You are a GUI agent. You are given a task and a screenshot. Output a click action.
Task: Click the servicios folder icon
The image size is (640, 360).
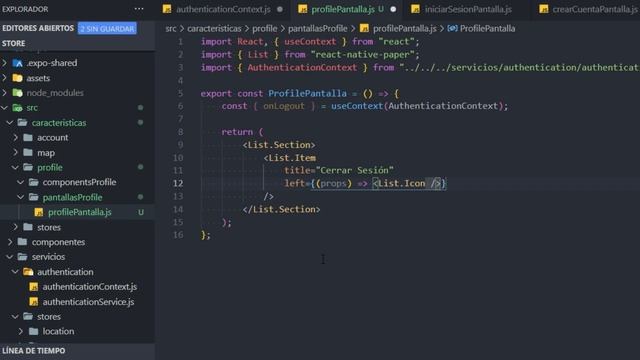pos(23,257)
